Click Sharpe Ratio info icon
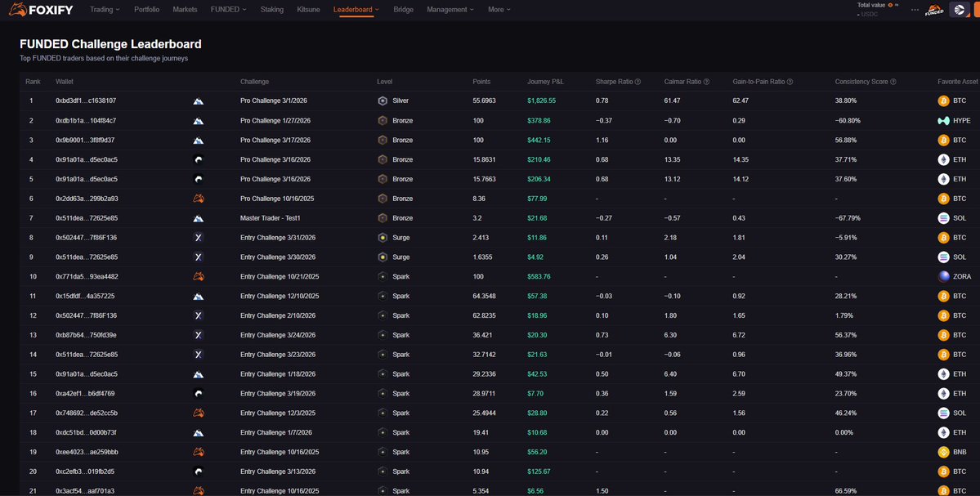Viewport: 980px width, 496px height. pos(638,82)
